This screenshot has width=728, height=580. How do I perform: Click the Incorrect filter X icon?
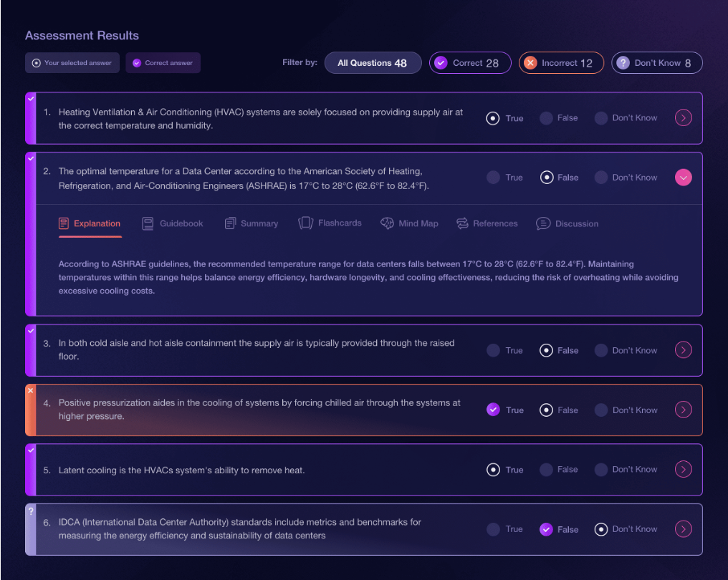pyautogui.click(x=530, y=62)
